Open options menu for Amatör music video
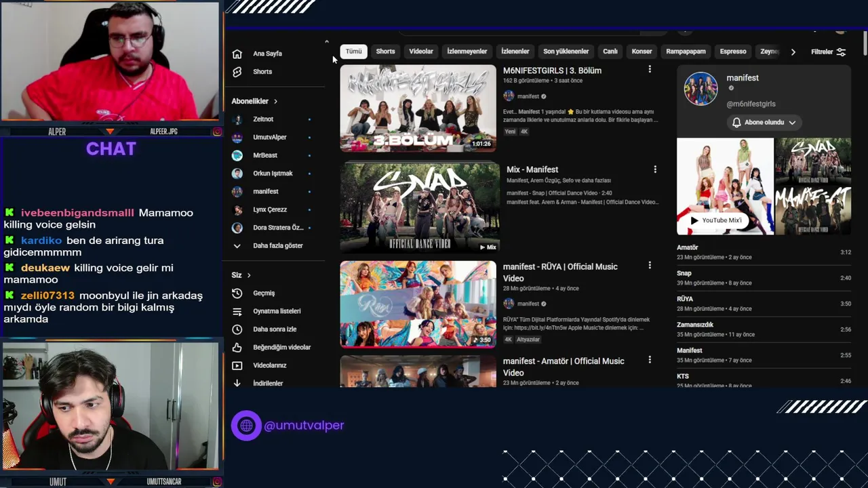 point(650,360)
